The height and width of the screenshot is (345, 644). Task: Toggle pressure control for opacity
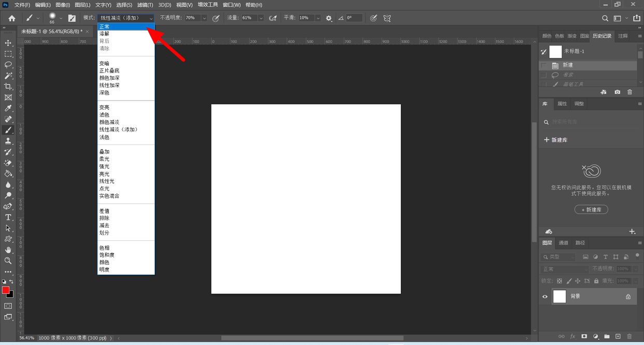pyautogui.click(x=216, y=18)
